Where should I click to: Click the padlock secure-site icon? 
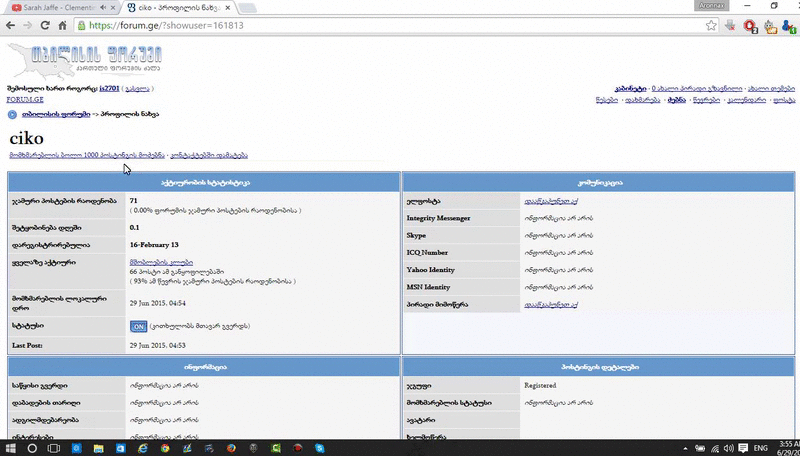coord(81,26)
